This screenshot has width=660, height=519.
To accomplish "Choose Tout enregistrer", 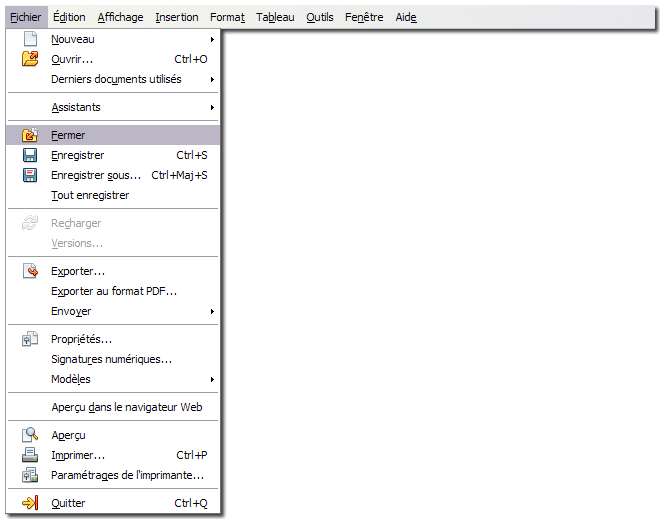I will point(90,195).
